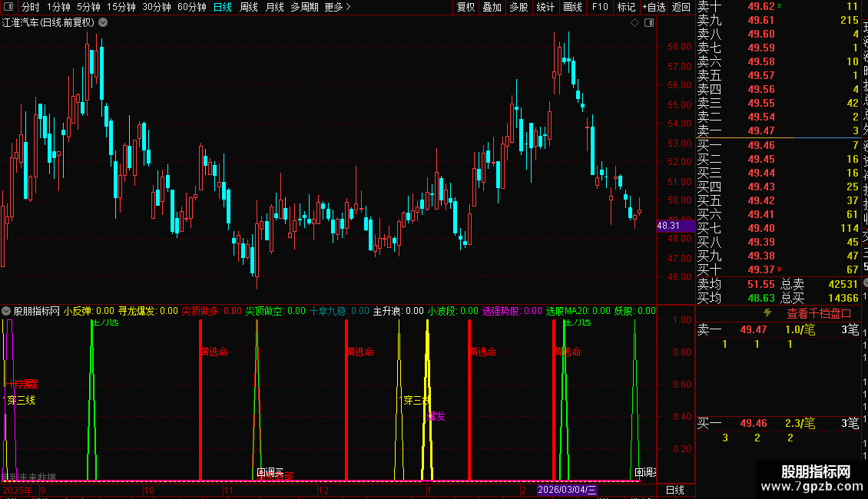Image resolution: width=868 pixels, height=499 pixels.
Task: Click the red down arrow at 买十
Action: 780,269
